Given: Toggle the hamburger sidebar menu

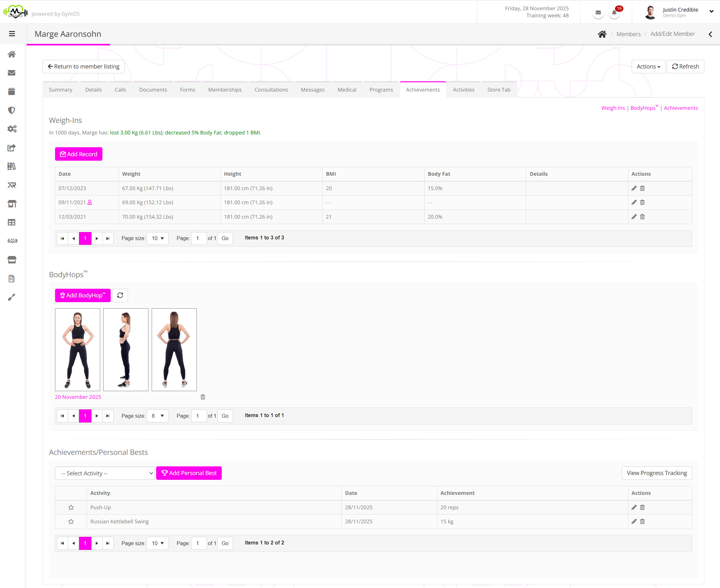Looking at the screenshot, I should pyautogui.click(x=12, y=34).
